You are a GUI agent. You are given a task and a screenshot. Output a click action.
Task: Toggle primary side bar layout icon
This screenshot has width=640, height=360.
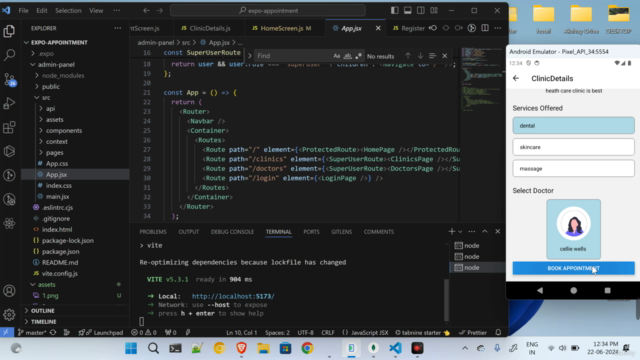point(394,11)
